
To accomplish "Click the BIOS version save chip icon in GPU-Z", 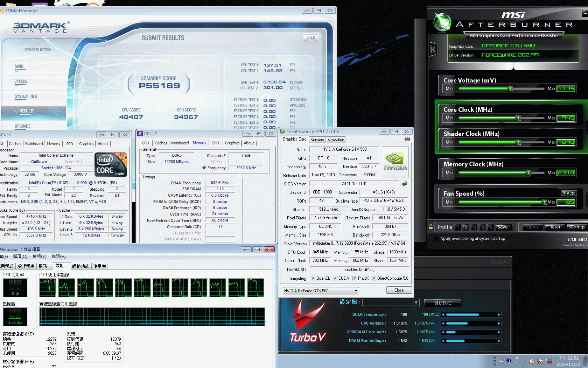I will [x=405, y=183].
